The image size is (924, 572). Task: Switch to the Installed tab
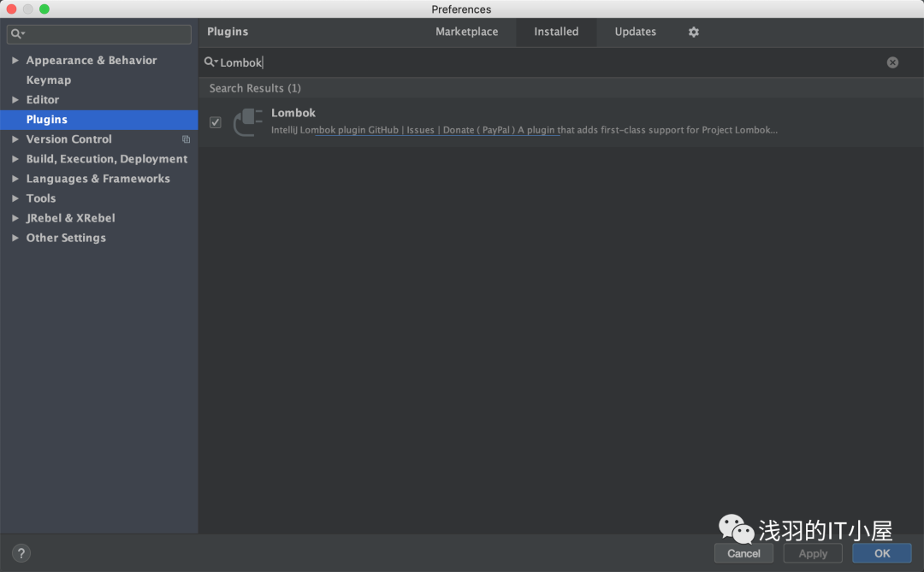point(556,32)
